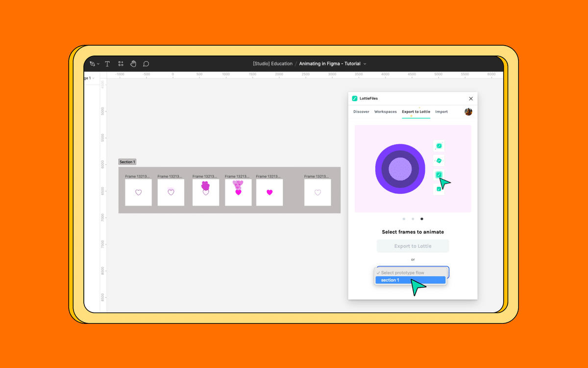Viewport: 588px width, 368px height.
Task: Click the Select frames to animate heading
Action: coord(413,232)
